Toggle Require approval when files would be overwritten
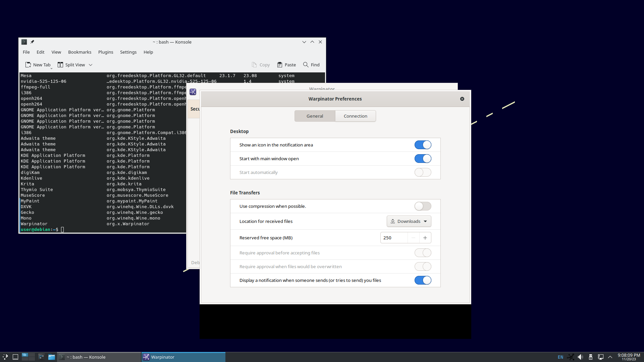 coord(423,266)
